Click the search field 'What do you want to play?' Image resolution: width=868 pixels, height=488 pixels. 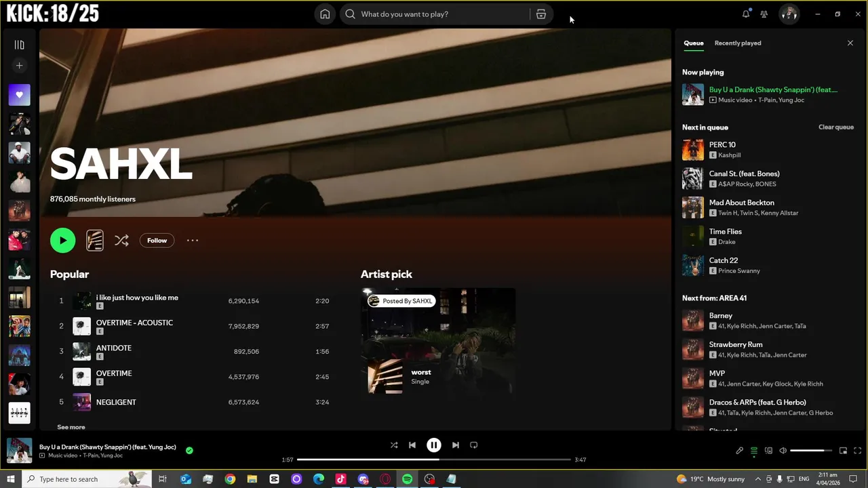pos(443,14)
